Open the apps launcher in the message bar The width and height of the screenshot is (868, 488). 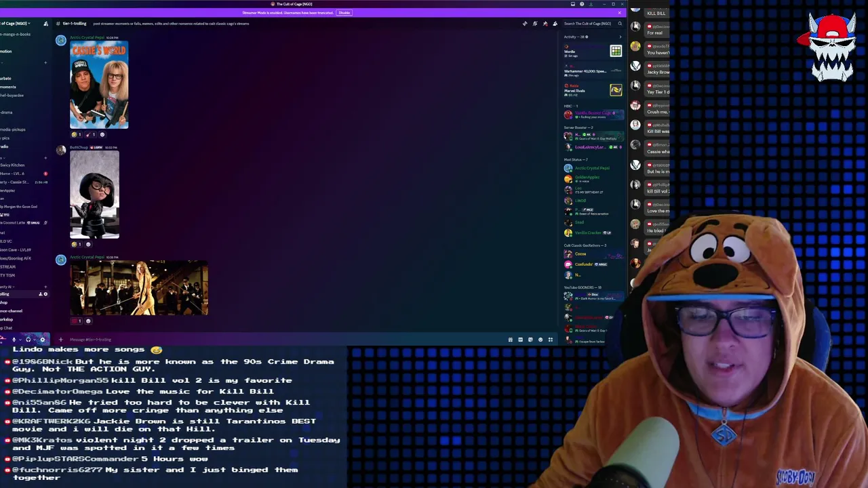pos(551,340)
